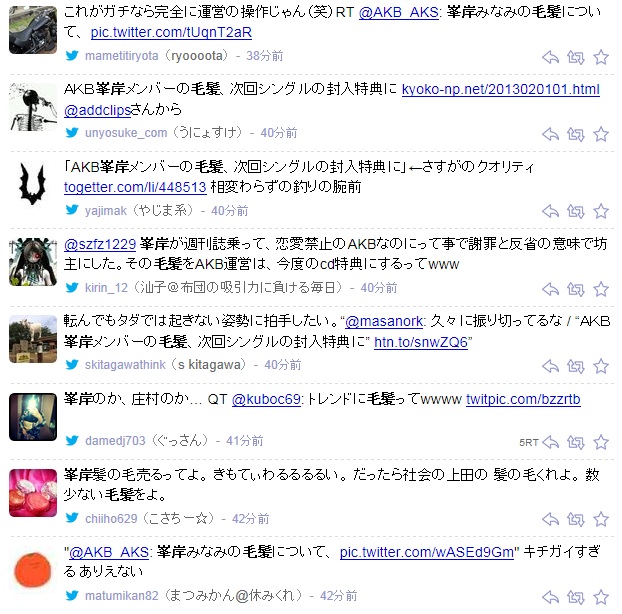
Task: Open the twitpic.com/bzzrtb link
Action: (x=523, y=399)
